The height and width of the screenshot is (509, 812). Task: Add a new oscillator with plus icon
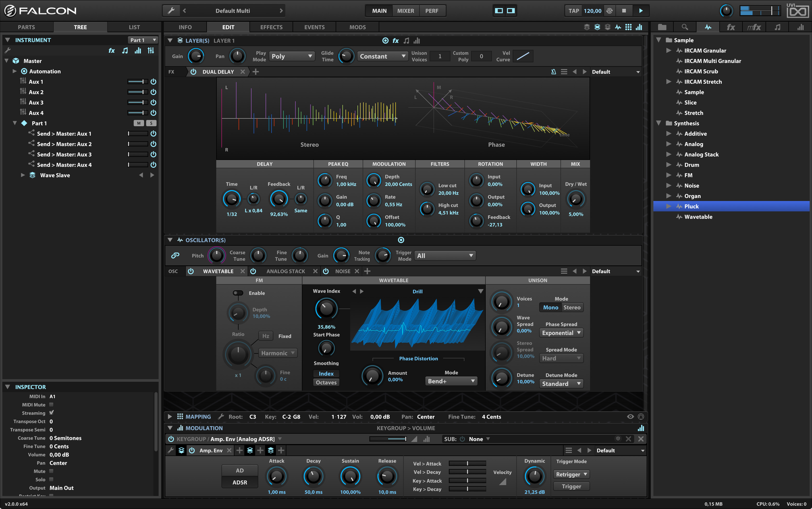pyautogui.click(x=368, y=271)
